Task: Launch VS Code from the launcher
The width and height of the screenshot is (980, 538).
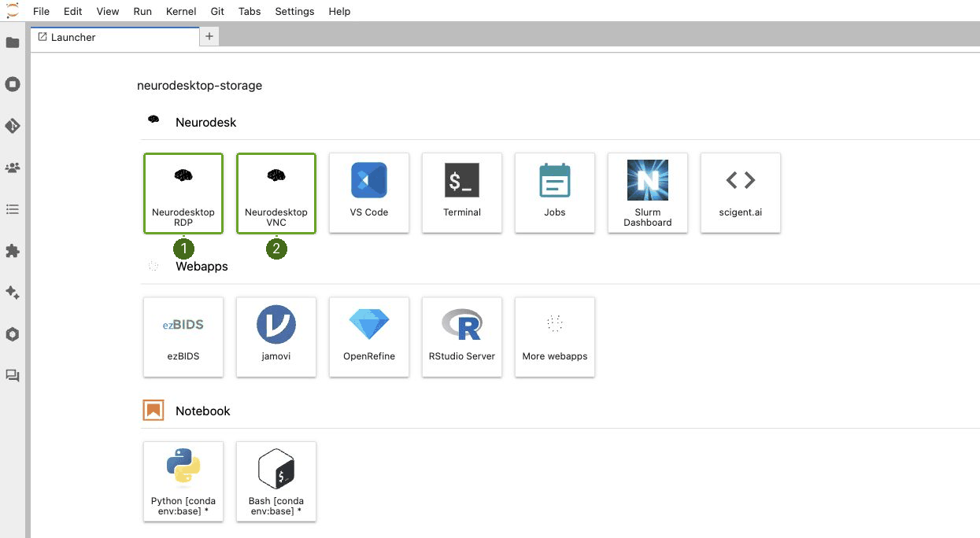Action: tap(369, 193)
